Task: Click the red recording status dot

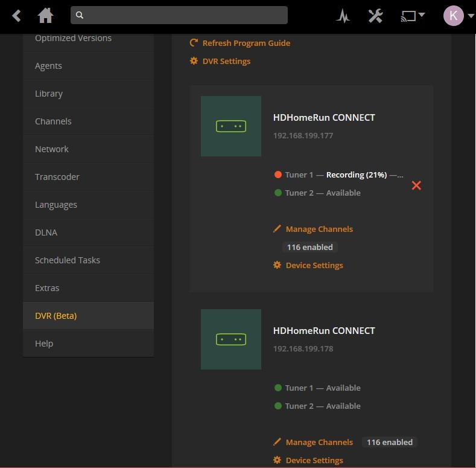Action: click(x=278, y=175)
